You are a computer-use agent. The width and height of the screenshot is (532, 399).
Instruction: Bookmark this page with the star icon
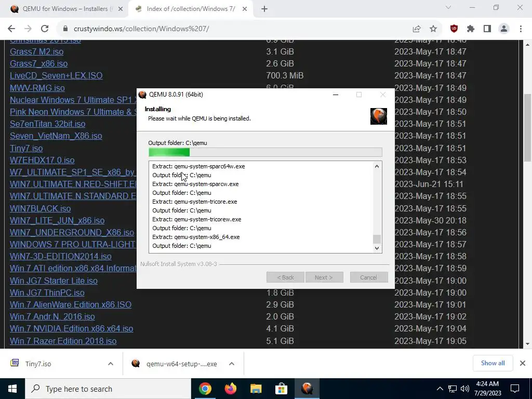433,29
